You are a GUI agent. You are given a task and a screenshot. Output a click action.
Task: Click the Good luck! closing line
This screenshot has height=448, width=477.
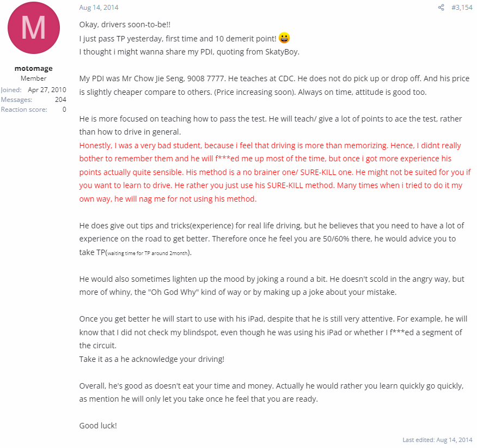pos(98,425)
